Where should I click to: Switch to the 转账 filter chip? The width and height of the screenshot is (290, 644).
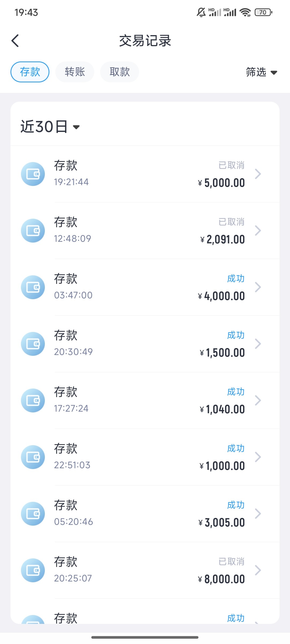tap(75, 72)
